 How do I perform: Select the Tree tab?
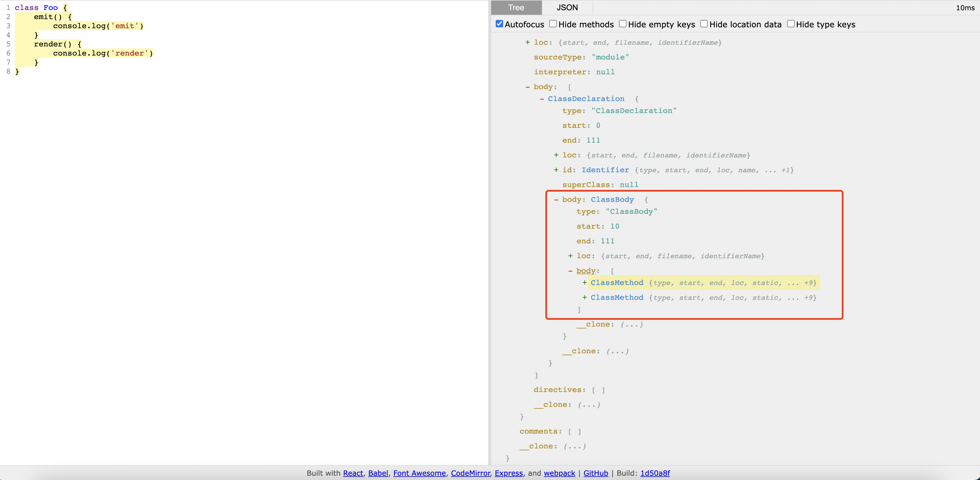[x=516, y=8]
